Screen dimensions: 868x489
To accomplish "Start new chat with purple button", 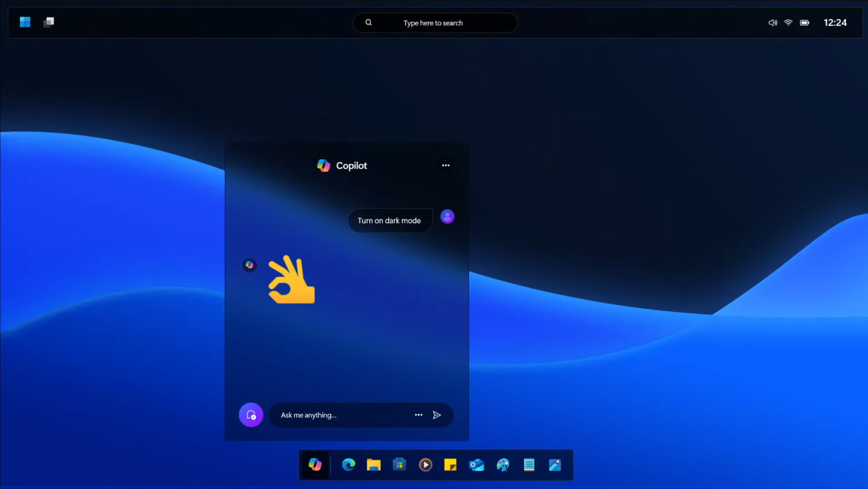I will click(251, 415).
